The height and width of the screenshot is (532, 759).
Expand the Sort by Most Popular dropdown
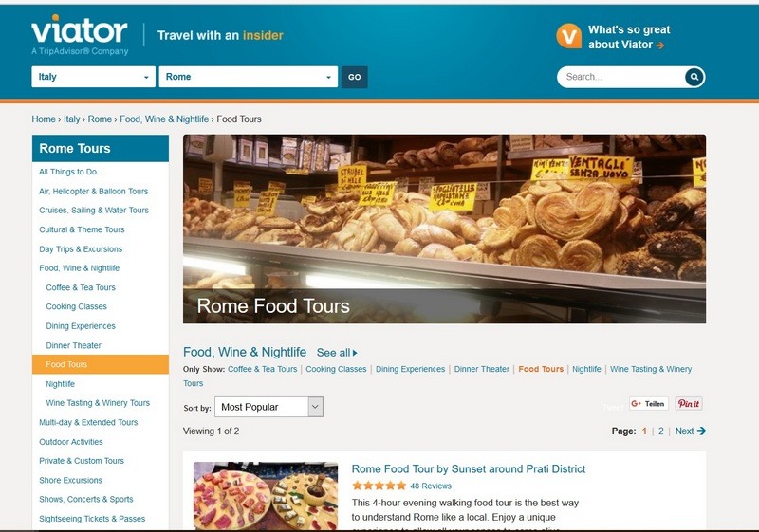coord(268,407)
